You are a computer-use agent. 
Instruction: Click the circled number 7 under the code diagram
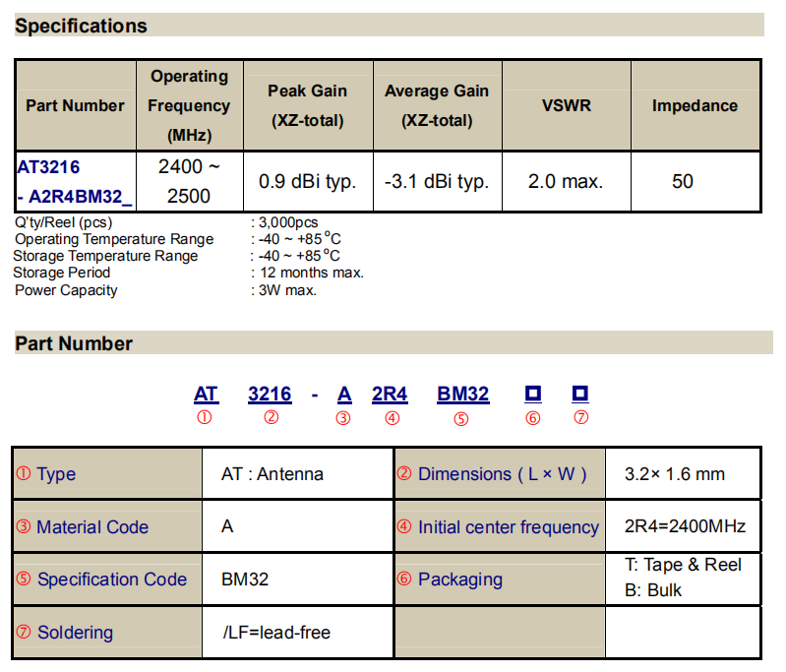(581, 417)
